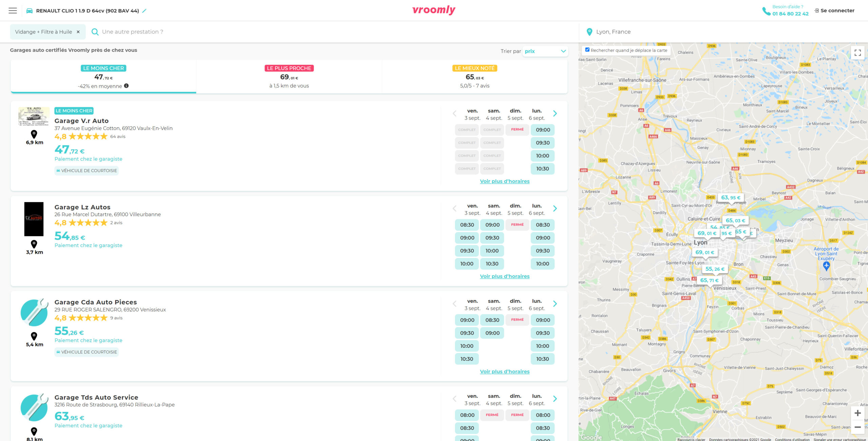Open the Trier par prix dropdown
The height and width of the screenshot is (441, 868).
click(545, 51)
